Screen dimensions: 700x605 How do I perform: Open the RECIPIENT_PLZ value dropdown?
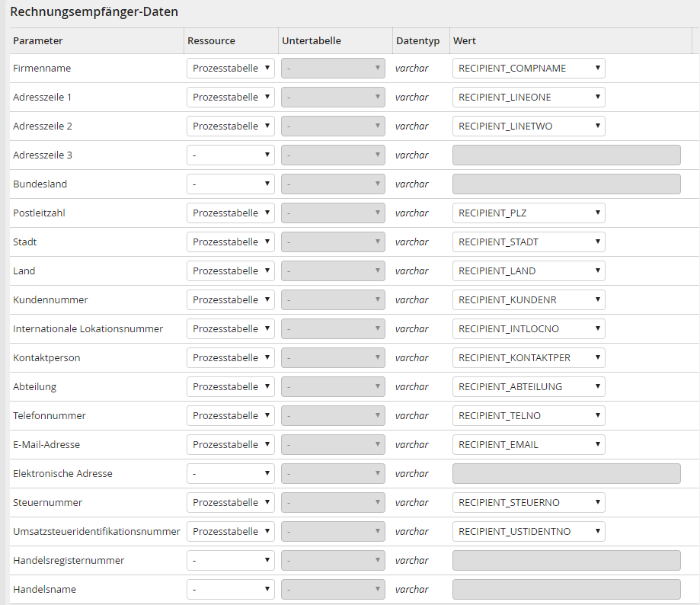529,213
